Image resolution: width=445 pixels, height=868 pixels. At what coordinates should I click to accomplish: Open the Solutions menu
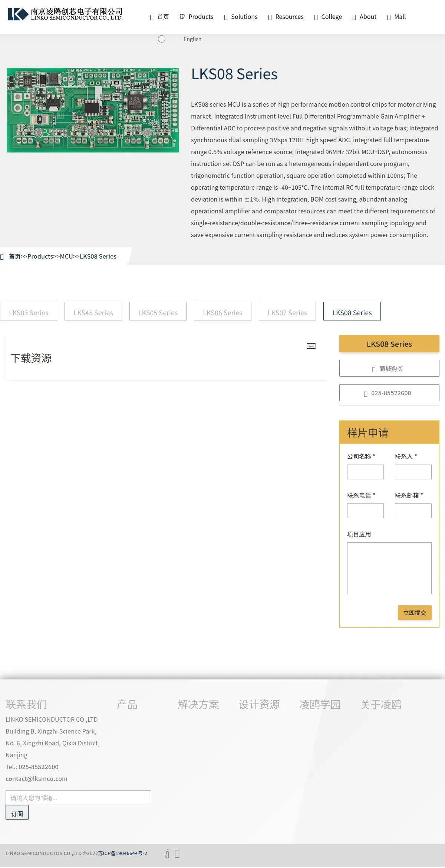(241, 17)
